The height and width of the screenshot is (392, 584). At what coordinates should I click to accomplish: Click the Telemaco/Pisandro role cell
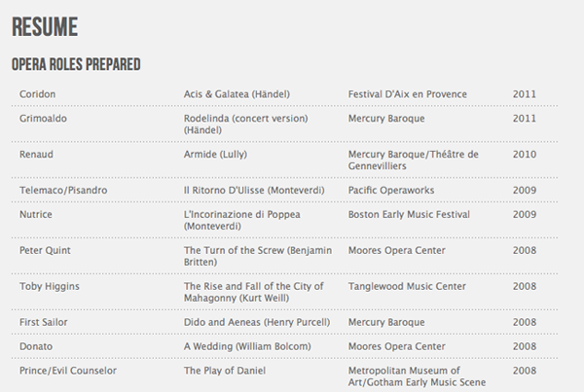coord(63,191)
